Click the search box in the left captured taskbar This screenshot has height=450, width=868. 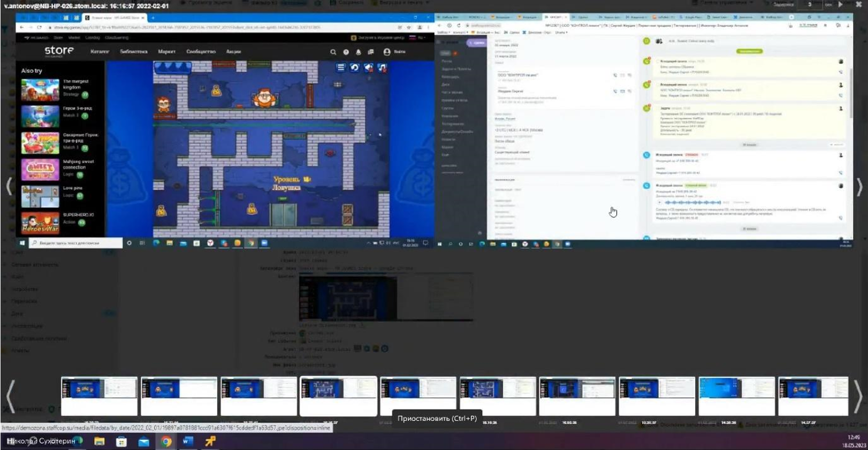click(75, 243)
